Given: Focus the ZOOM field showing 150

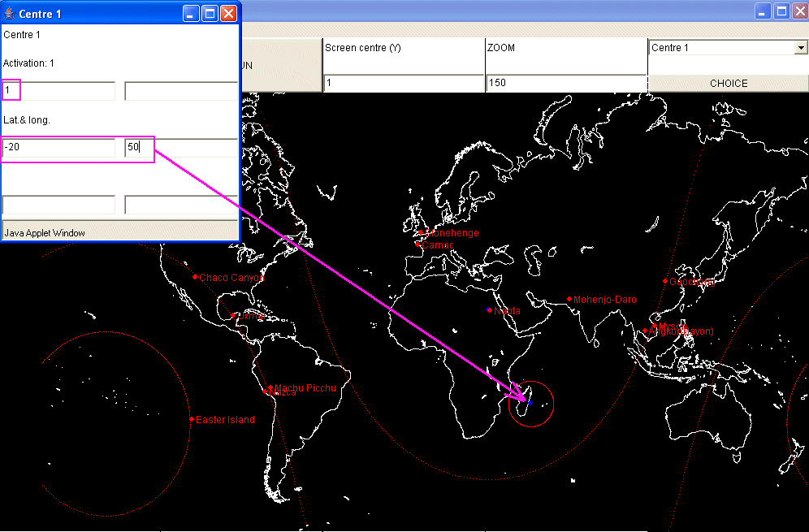Looking at the screenshot, I should pos(566,83).
